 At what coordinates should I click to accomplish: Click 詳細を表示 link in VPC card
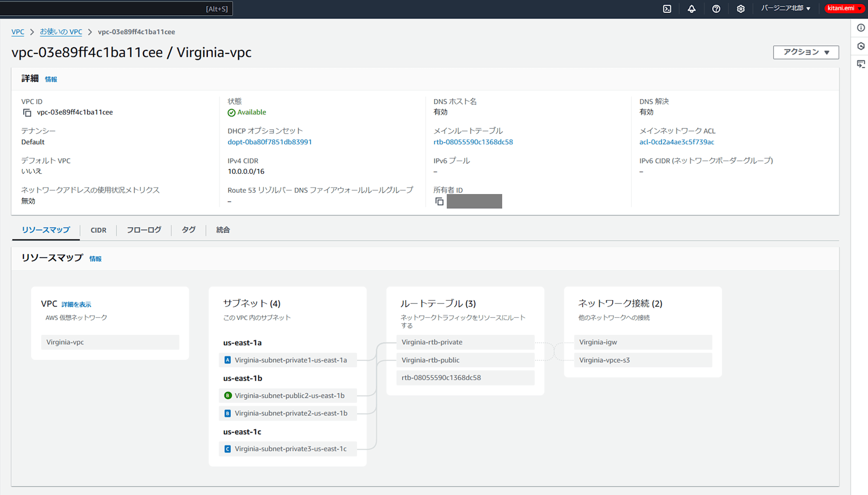(76, 304)
